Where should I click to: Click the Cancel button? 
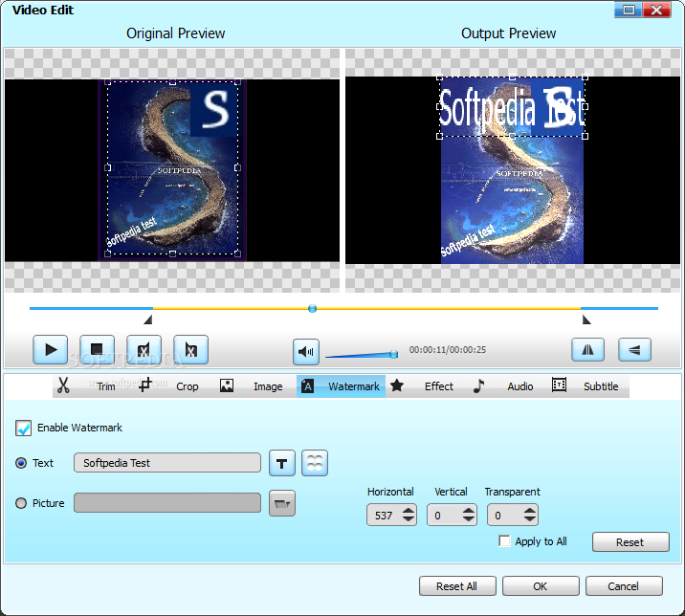pos(624,585)
